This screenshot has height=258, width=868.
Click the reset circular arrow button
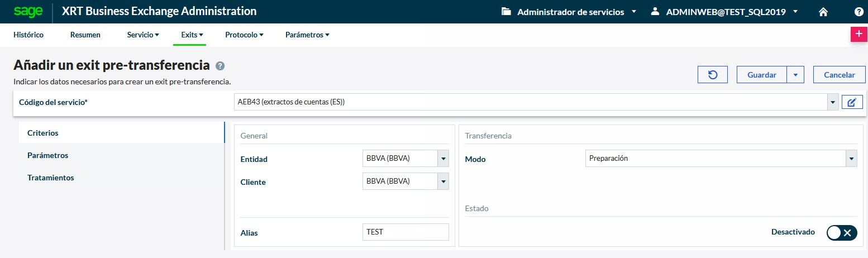point(713,75)
